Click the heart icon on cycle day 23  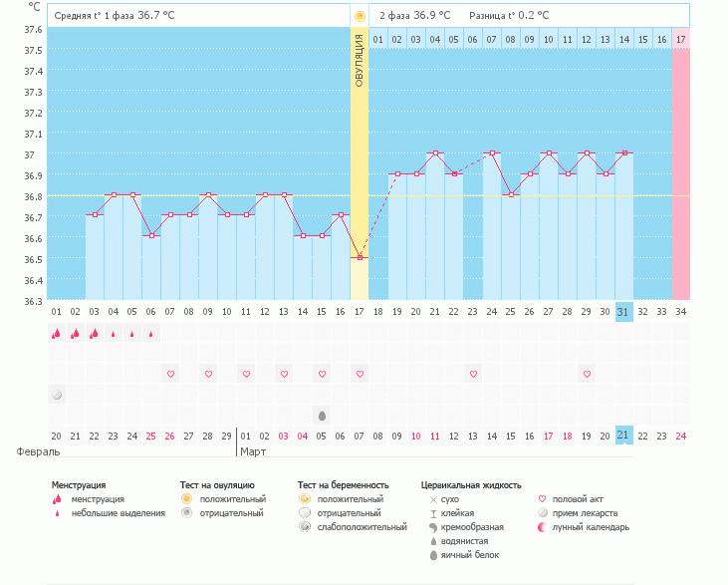pyautogui.click(x=473, y=374)
